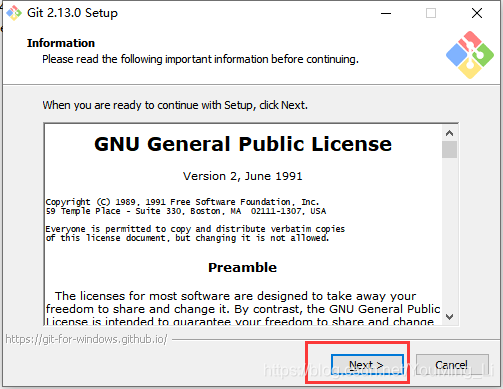Click the 'ready to continue with Setup' instruction
The width and height of the screenshot is (503, 389).
point(175,105)
